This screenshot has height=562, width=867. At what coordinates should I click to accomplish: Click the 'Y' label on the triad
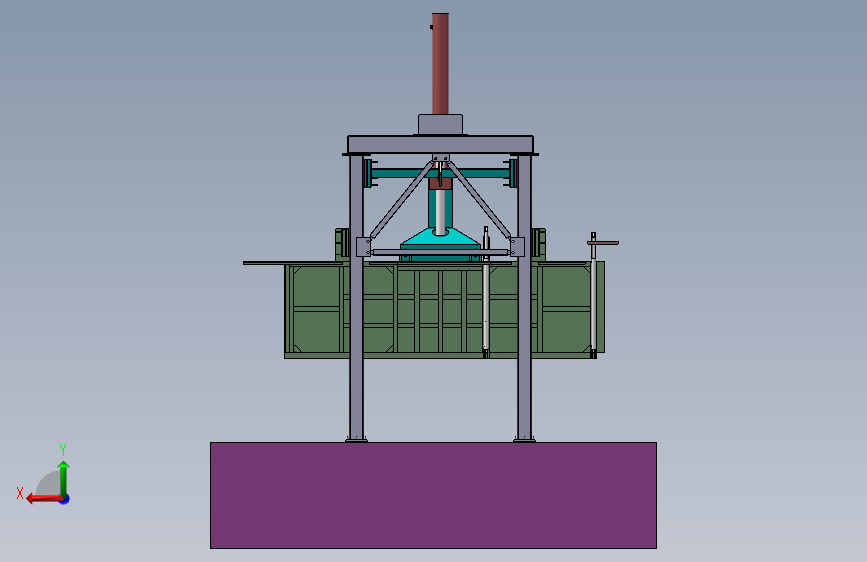[63, 449]
